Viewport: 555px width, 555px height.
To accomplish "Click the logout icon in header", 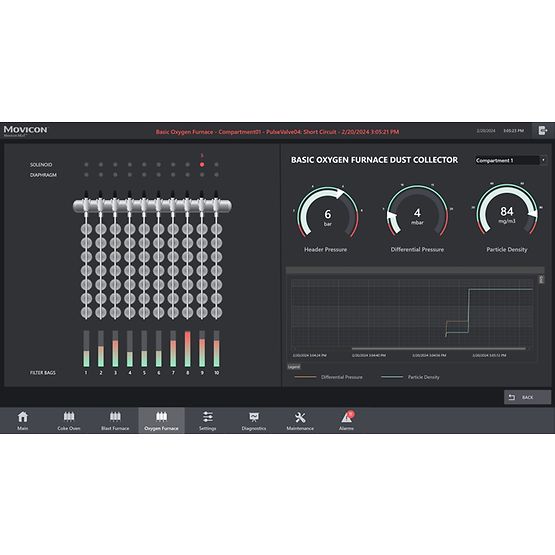I will [543, 131].
